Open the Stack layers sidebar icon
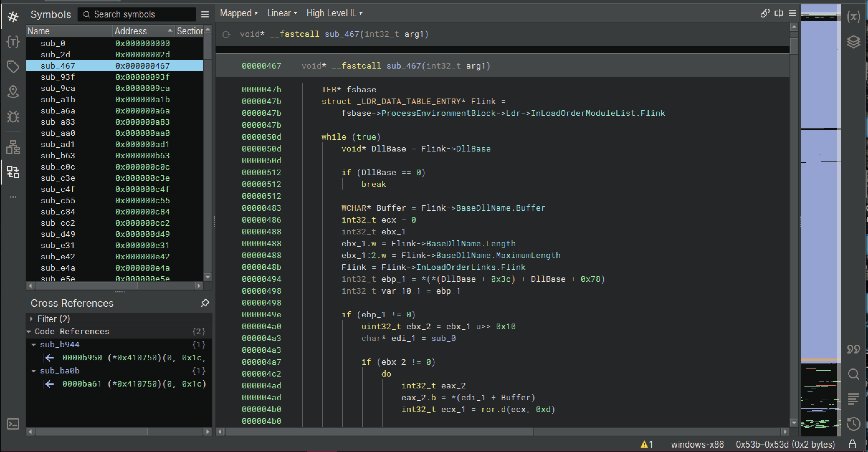Image resolution: width=868 pixels, height=452 pixels. coord(853,42)
